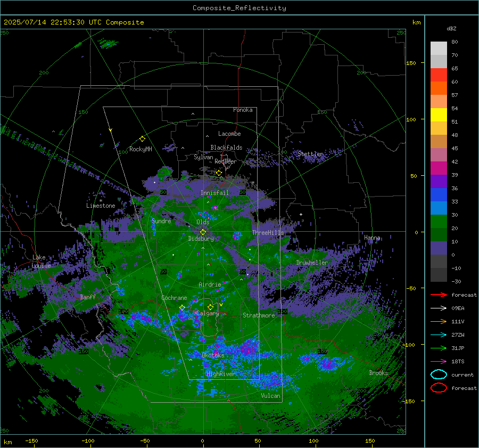This screenshot has width=479, height=448.
Task: Click the Cochrane label
Action: 174,298
